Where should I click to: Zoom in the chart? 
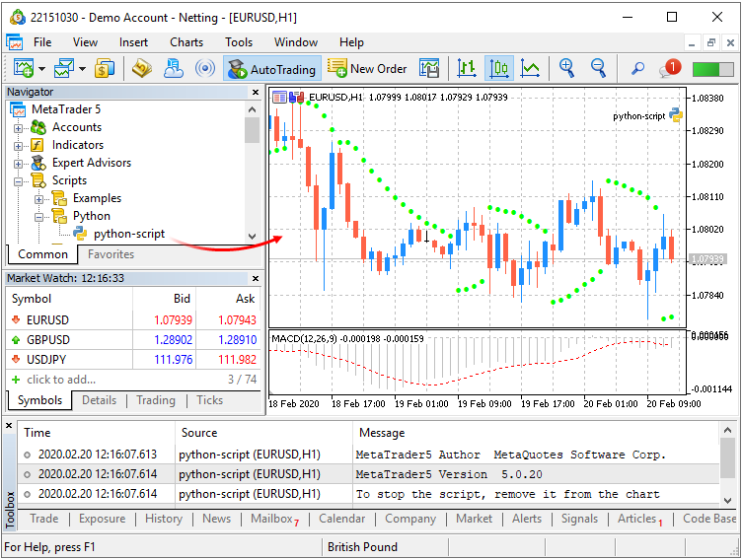566,69
